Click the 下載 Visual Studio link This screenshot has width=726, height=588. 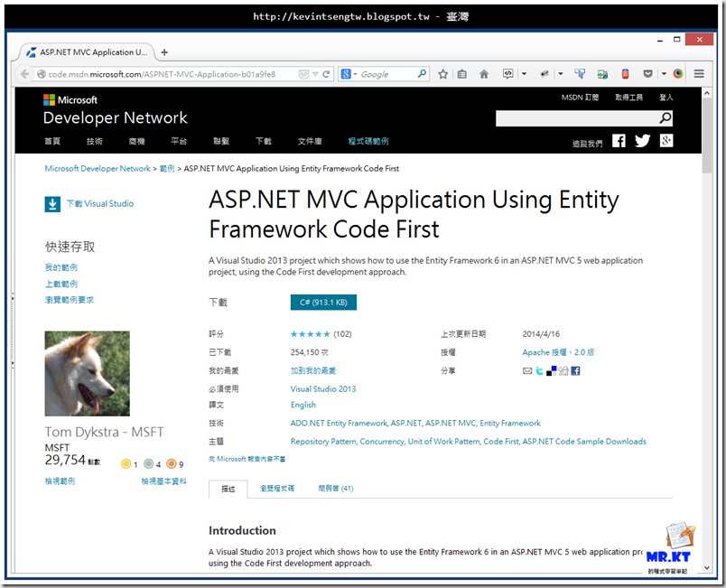(x=100, y=204)
